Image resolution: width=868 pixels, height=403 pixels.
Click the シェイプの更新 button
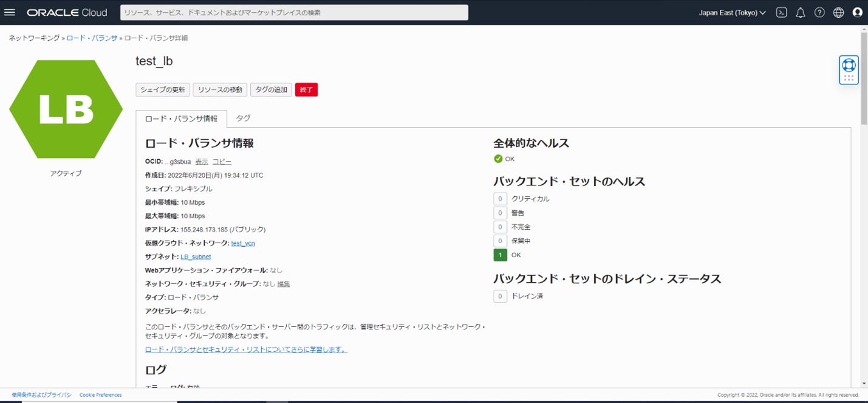coord(162,90)
